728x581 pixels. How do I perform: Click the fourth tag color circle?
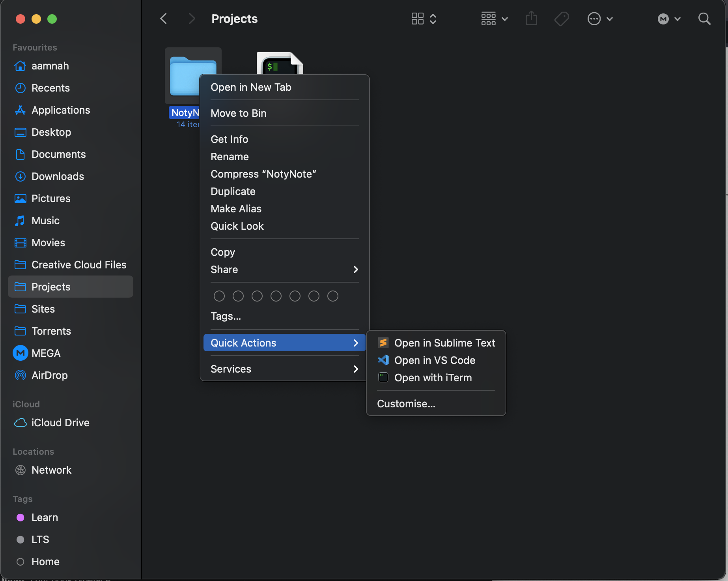[276, 296]
